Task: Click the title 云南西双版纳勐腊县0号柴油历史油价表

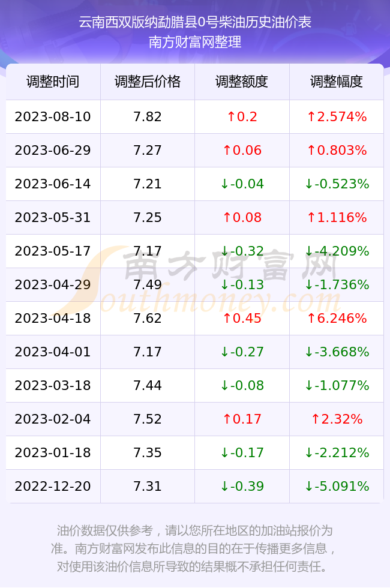Action: tap(195, 22)
